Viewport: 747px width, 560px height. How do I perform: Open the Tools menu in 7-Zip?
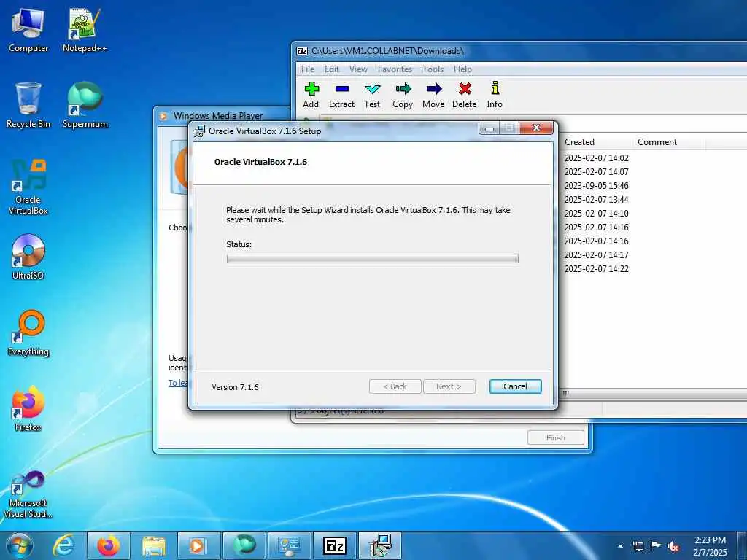(x=433, y=69)
